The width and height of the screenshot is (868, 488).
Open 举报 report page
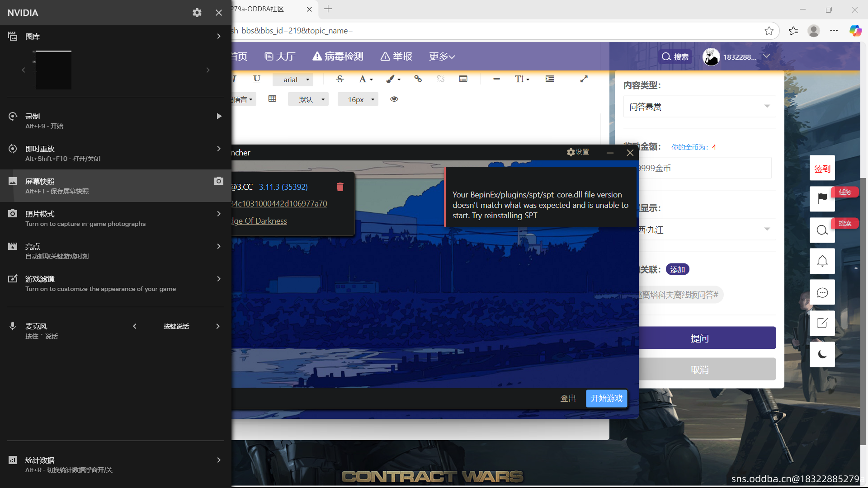click(x=396, y=56)
